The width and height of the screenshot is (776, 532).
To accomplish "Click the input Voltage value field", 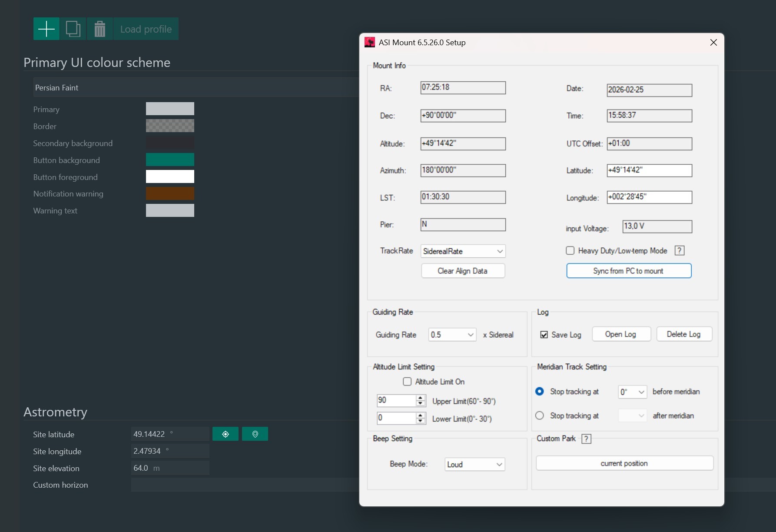I will point(657,226).
